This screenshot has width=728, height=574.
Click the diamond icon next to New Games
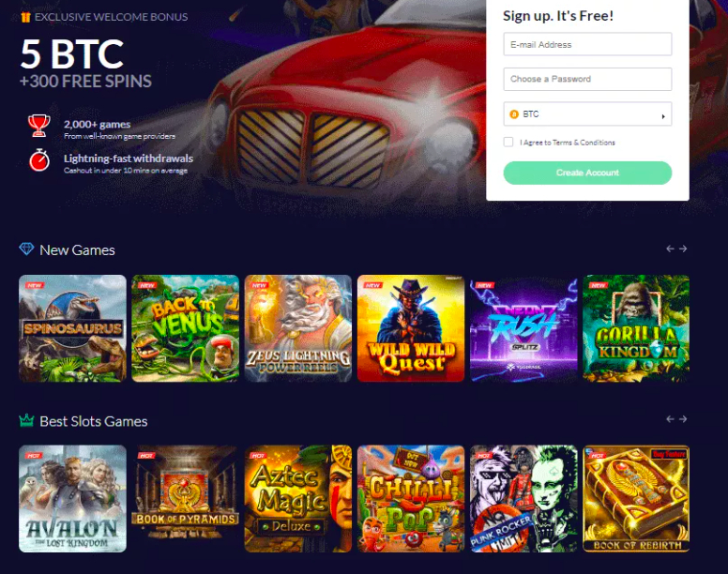[x=26, y=249]
